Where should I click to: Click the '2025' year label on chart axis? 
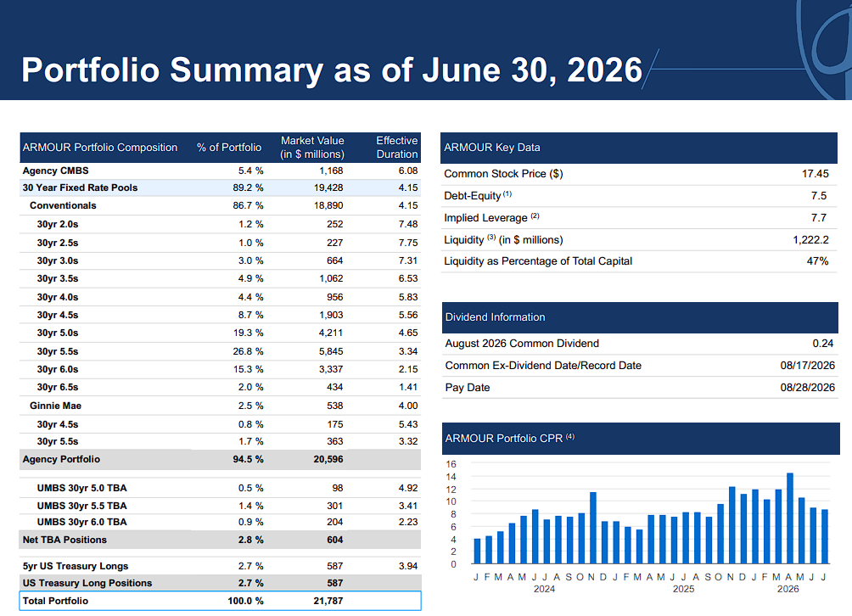[684, 590]
